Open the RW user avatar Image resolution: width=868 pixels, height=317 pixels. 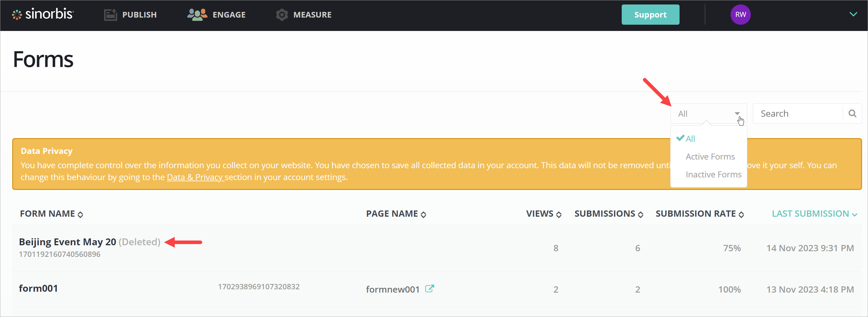click(740, 15)
